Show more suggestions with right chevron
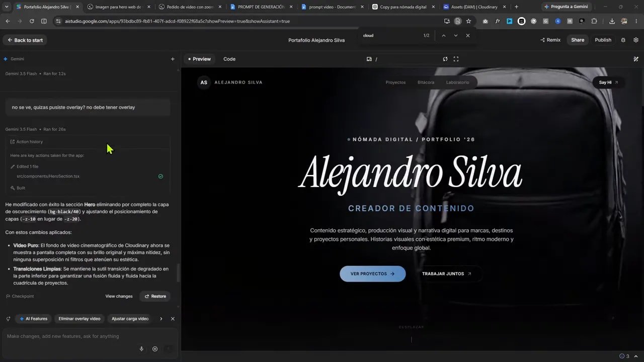The height and width of the screenshot is (362, 644). [x=160, y=319]
